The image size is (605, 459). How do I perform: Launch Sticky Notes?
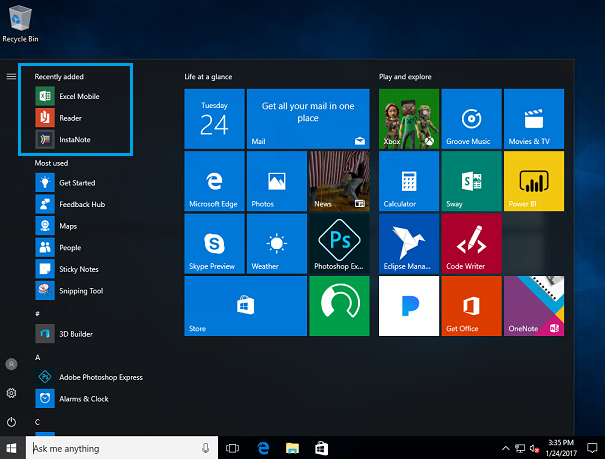point(67,269)
